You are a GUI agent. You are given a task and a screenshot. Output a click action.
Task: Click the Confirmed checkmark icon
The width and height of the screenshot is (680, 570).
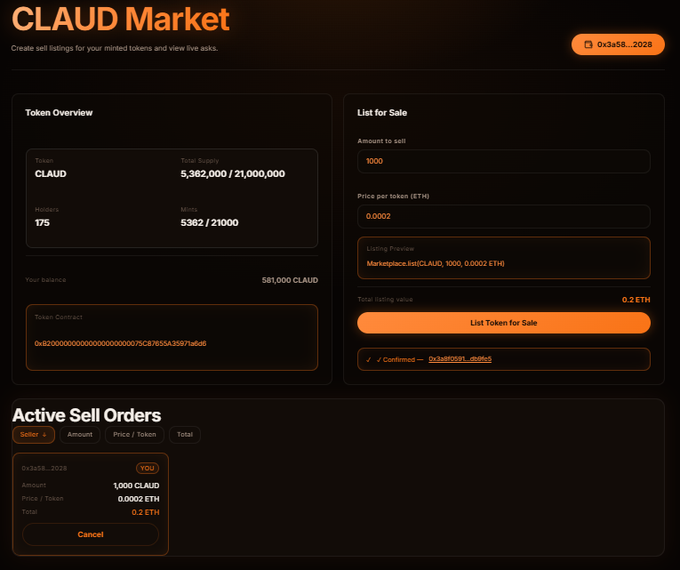(369, 360)
